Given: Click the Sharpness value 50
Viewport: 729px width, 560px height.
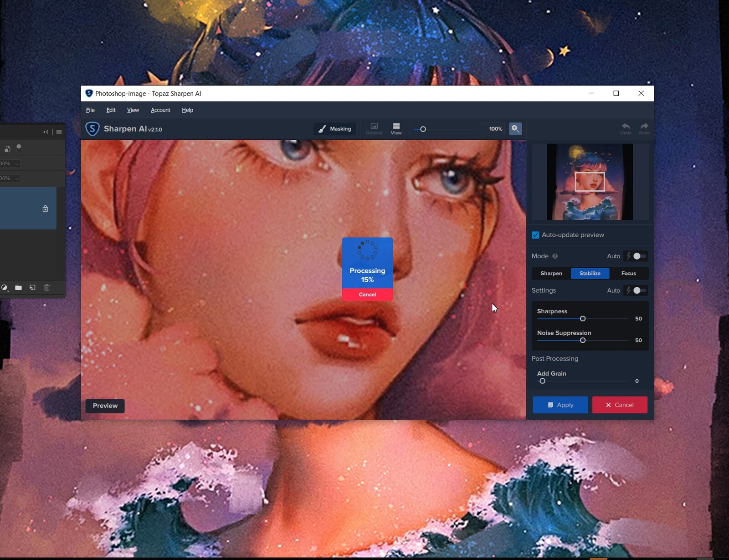Looking at the screenshot, I should [638, 319].
